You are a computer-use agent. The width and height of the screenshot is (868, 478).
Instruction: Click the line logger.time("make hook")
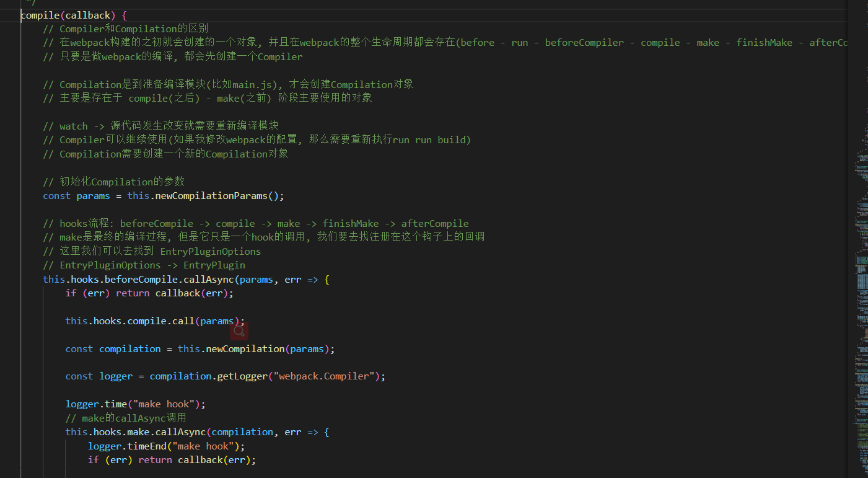(136, 404)
